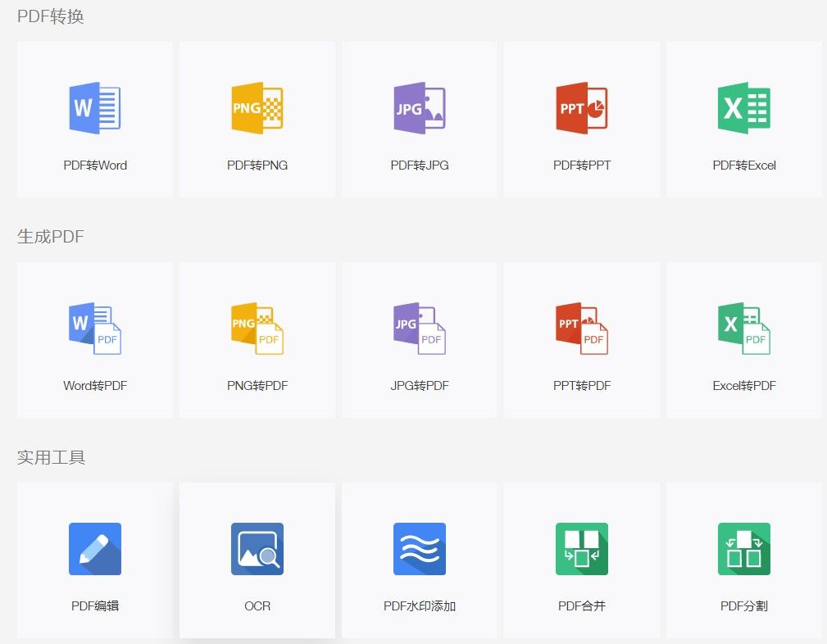
Task: Launch the PDF编辑 pencil icon
Action: point(95,548)
